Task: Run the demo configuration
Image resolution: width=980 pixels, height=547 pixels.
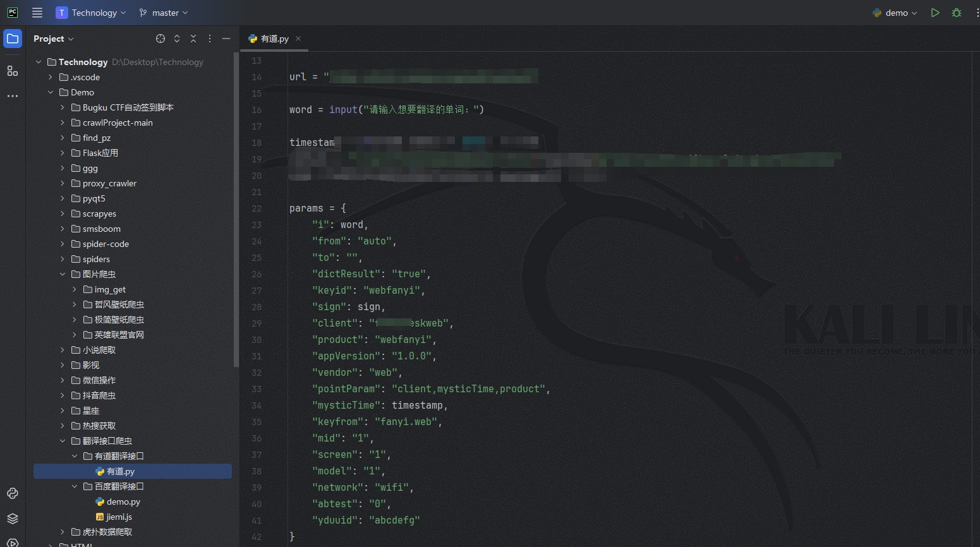Action: tap(935, 13)
